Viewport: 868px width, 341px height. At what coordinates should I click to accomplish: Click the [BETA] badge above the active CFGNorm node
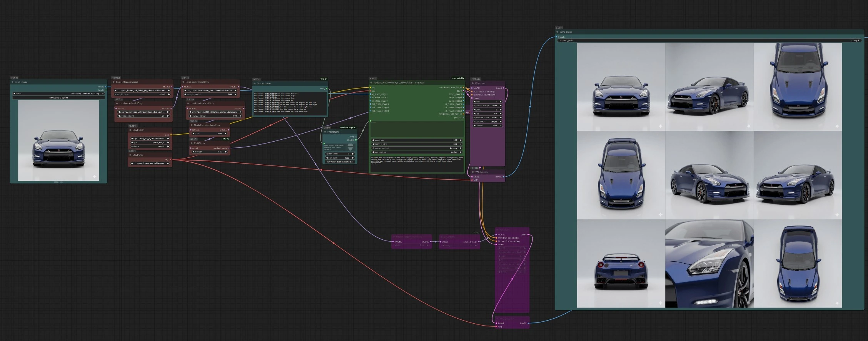226,139
